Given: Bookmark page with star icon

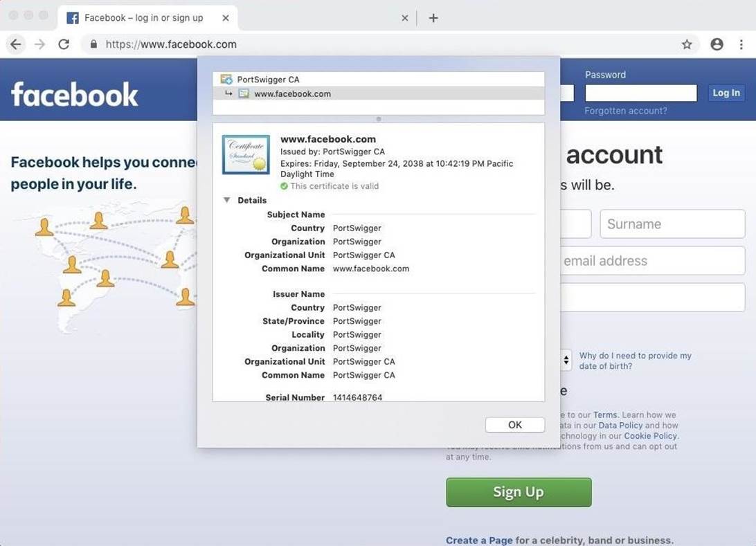Looking at the screenshot, I should [x=687, y=44].
